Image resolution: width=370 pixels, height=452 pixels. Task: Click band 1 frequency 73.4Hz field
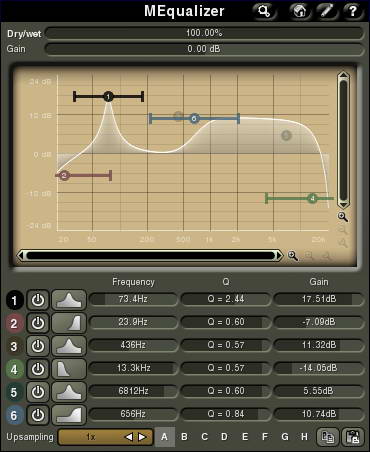133,299
